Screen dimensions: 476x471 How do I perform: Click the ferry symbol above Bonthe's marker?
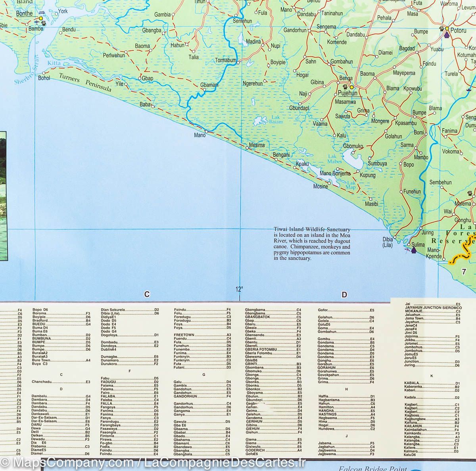pos(42,13)
